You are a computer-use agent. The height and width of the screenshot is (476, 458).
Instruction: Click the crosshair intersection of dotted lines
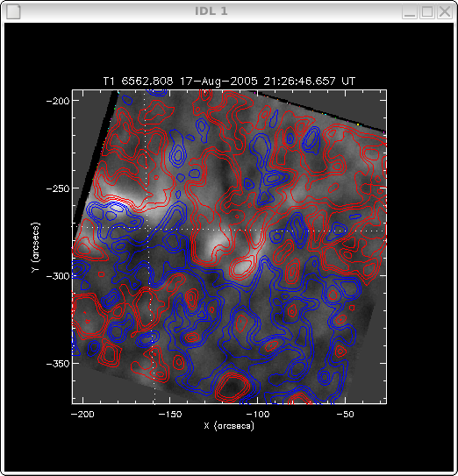tap(148, 228)
